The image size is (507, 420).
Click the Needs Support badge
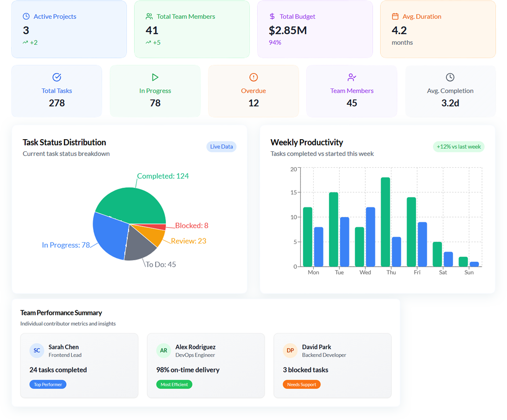coord(301,385)
